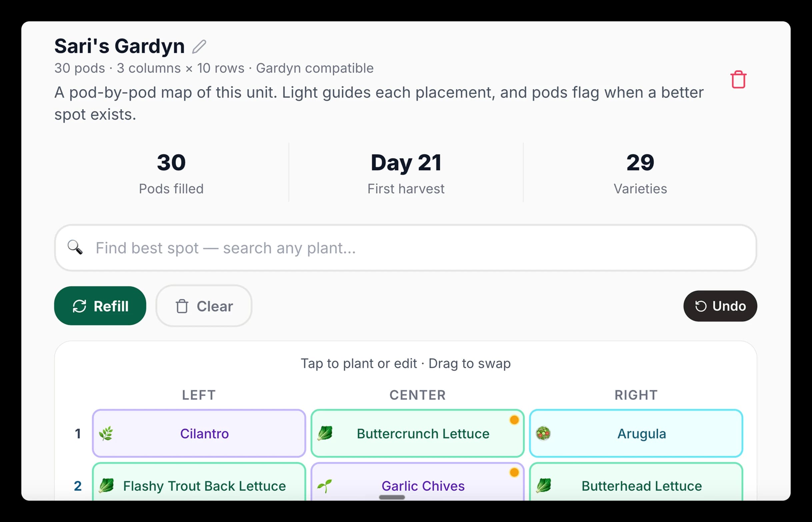
Task: Click the LEFT column header
Action: (x=199, y=395)
